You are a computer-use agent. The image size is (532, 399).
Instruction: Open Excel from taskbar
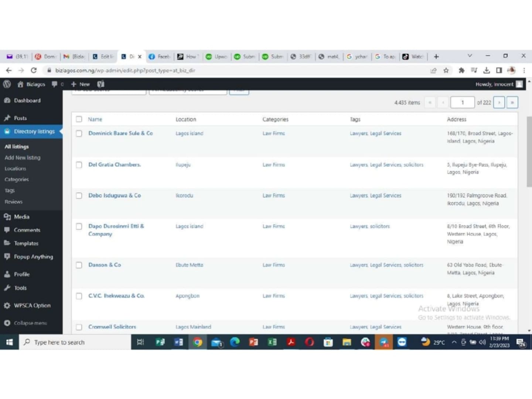[272, 342]
